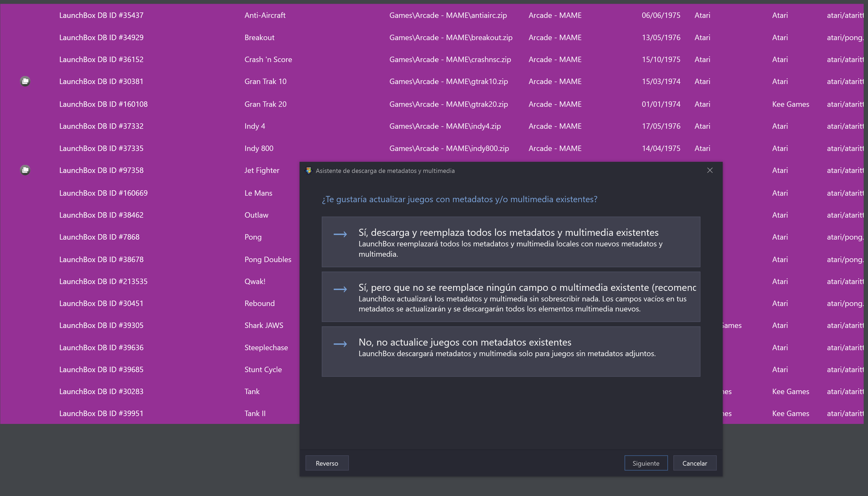Click Kee Games in Gran Trak 20 row

click(x=790, y=104)
